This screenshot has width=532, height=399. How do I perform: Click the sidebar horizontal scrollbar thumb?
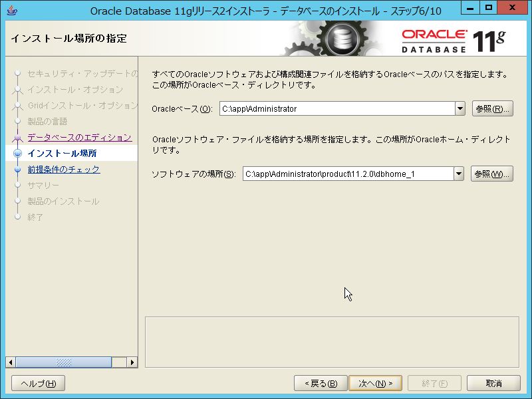[x=63, y=362]
